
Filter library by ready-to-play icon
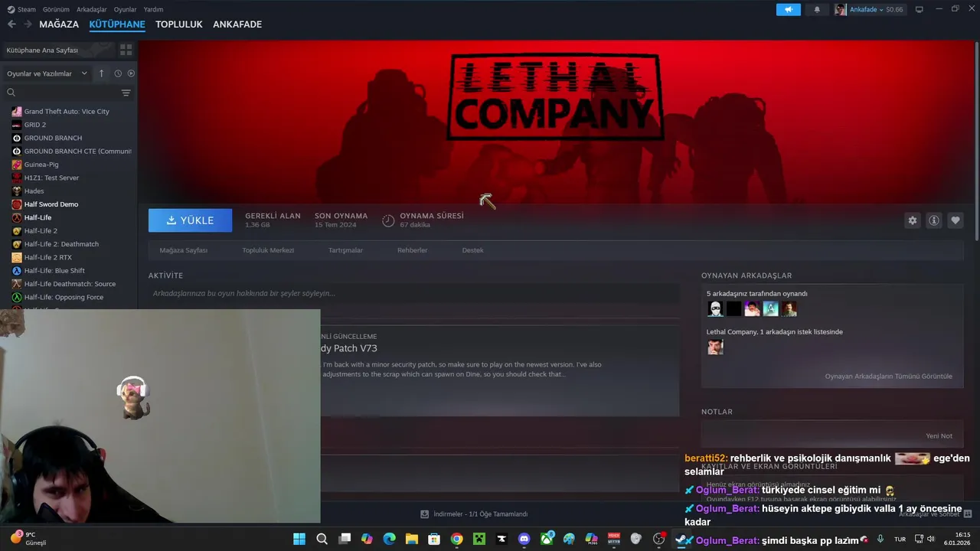click(131, 73)
